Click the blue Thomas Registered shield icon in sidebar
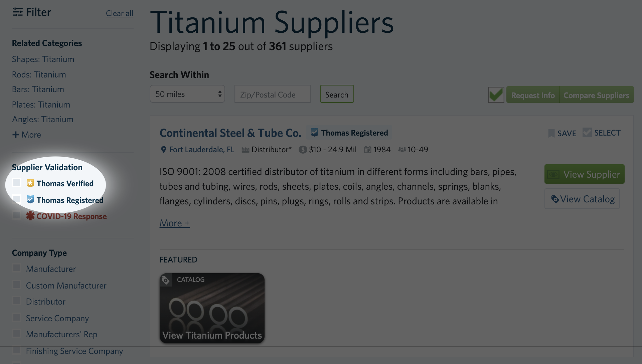 point(30,200)
